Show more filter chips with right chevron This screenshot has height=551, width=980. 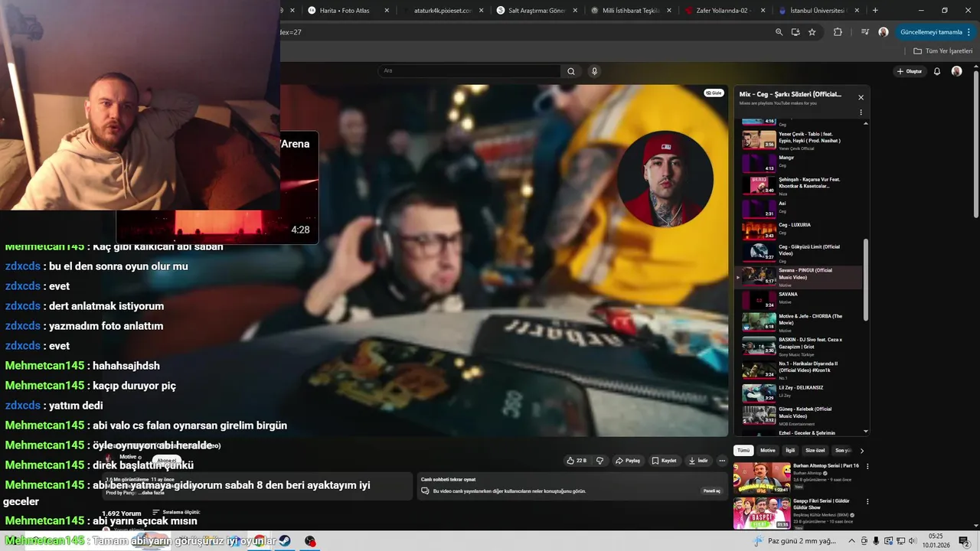coord(862,451)
